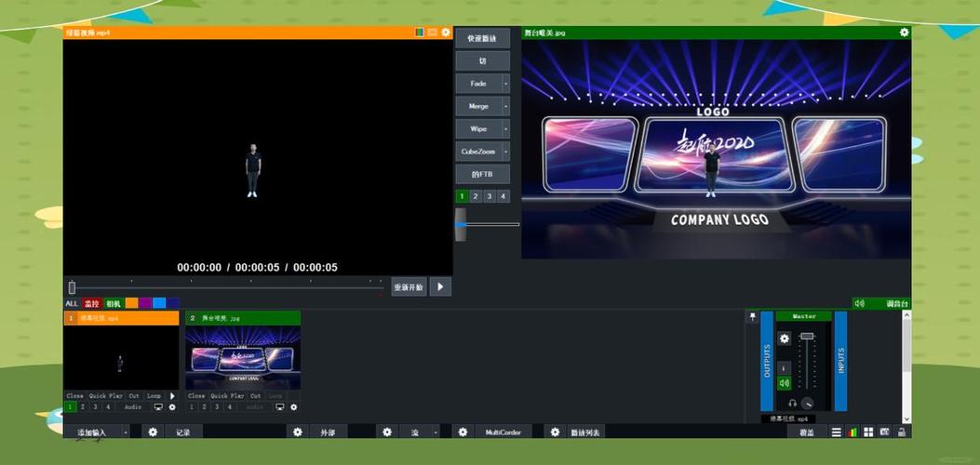The height and width of the screenshot is (465, 980).
Task: Open settings gear for input 1
Action: pyautogui.click(x=172, y=407)
